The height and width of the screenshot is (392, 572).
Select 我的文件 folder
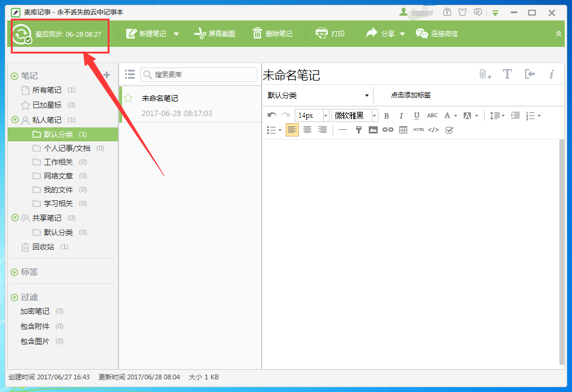point(60,189)
